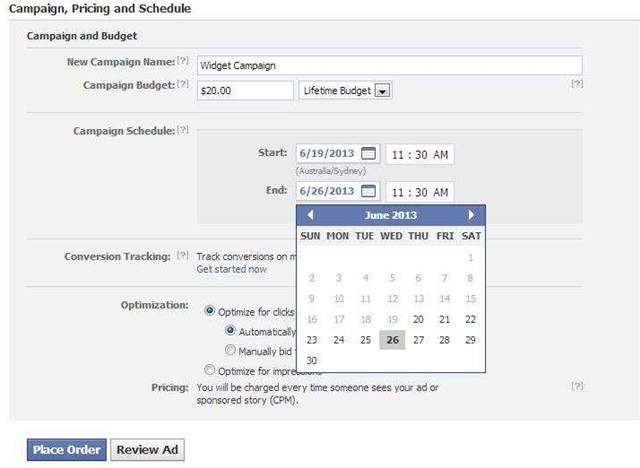
Task: Show help for Campaign Schedule
Action: pos(183,129)
